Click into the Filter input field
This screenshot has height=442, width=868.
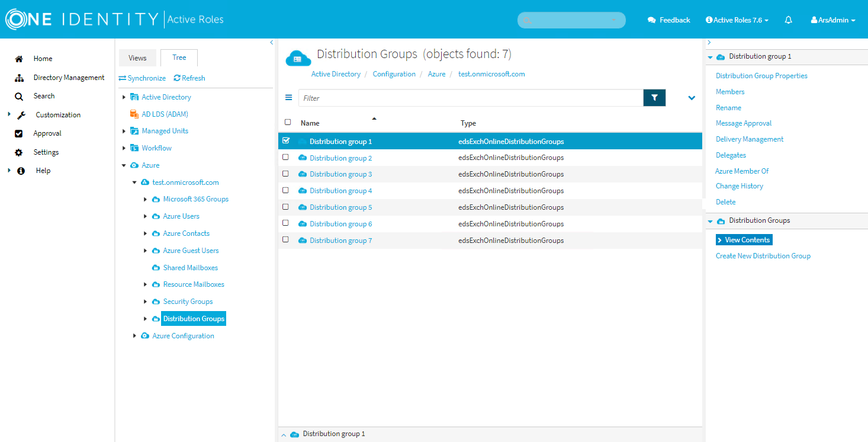471,98
